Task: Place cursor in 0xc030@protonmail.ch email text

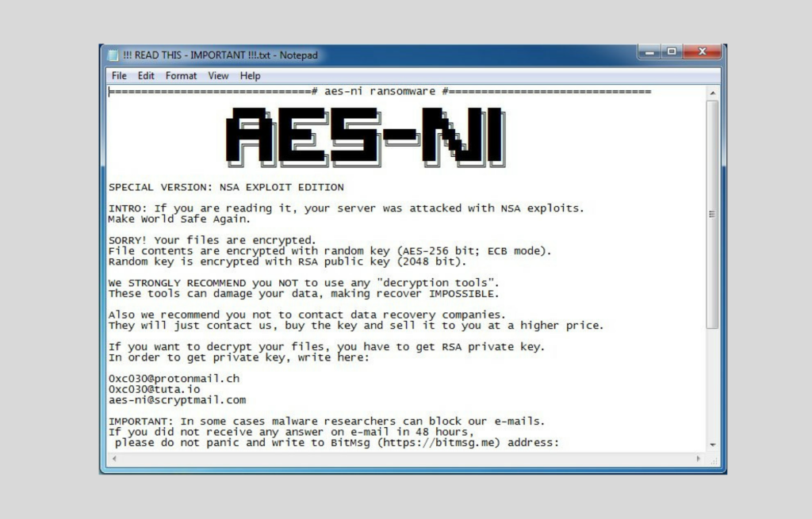Action: (174, 379)
